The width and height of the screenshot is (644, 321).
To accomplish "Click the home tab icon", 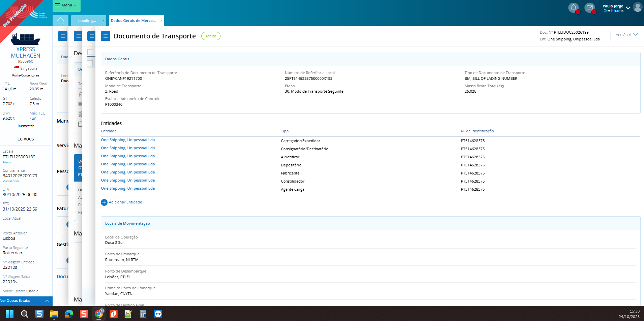I will click(61, 21).
